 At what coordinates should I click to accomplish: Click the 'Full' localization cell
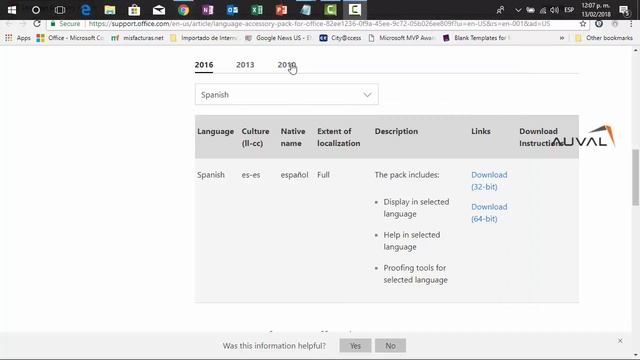pos(323,175)
